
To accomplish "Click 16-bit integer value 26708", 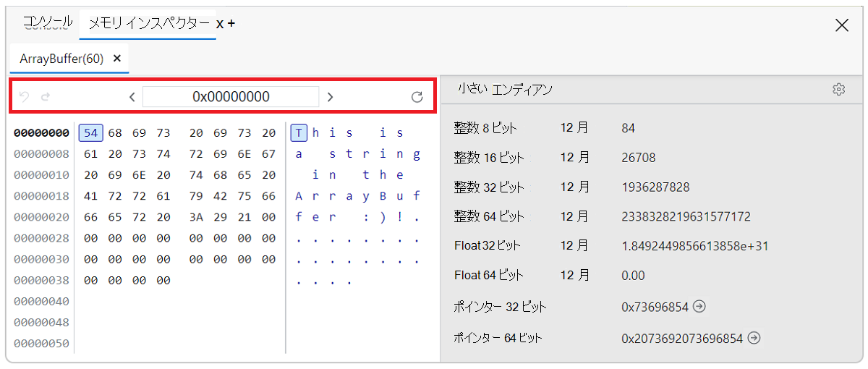I will pos(639,158).
